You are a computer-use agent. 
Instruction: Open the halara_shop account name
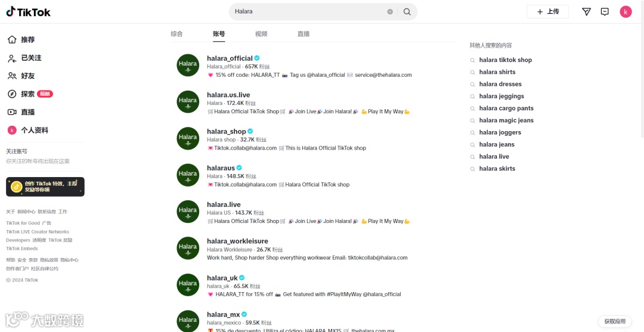point(227,131)
